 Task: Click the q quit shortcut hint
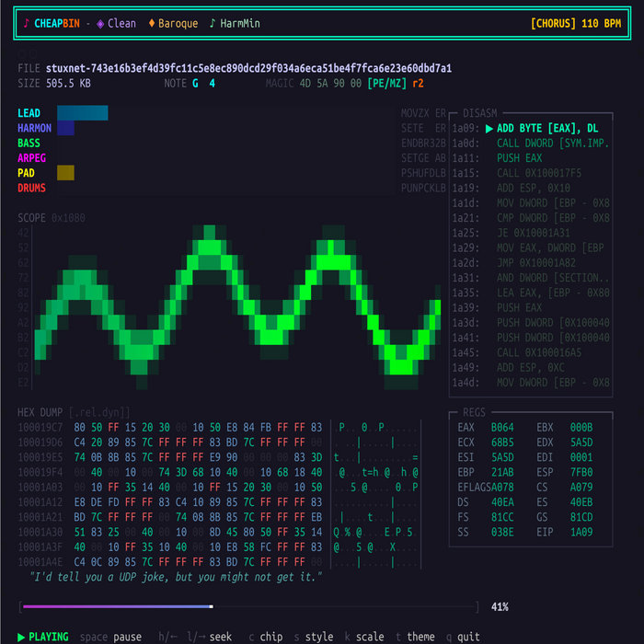pyautogui.click(x=463, y=637)
